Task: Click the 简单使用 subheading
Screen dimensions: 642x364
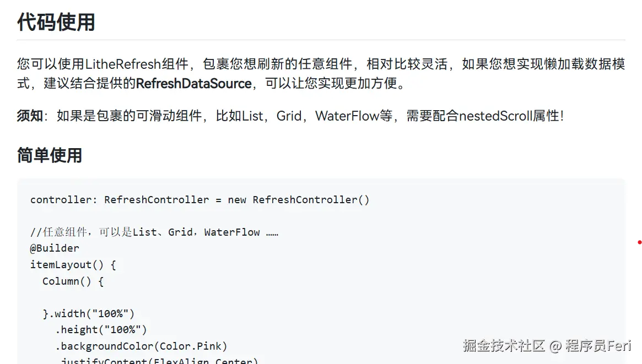Action: 50,155
